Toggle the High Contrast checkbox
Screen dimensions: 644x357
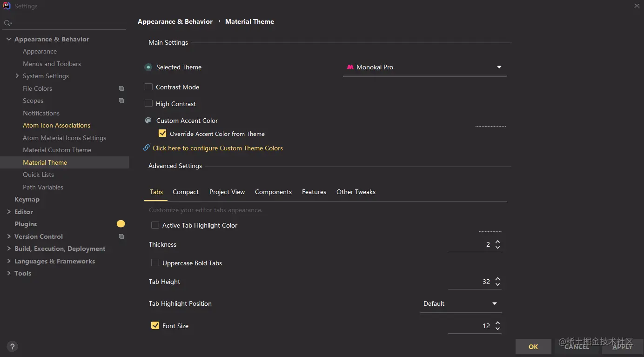[149, 104]
